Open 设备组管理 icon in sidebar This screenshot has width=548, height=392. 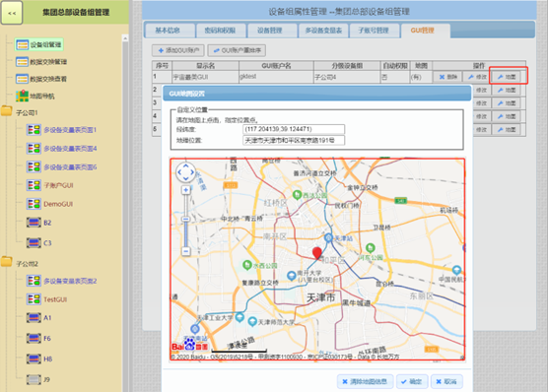(x=22, y=44)
